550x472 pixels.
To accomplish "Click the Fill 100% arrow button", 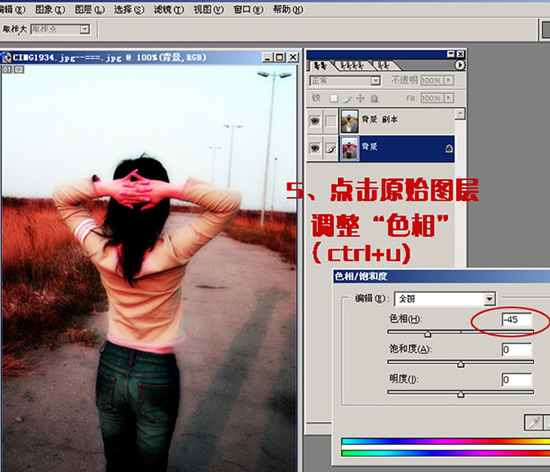I will (x=448, y=98).
